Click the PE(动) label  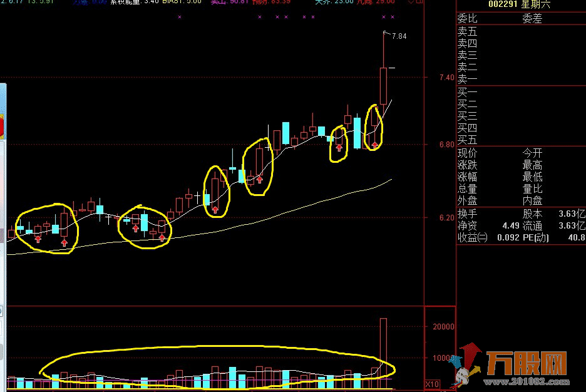pyautogui.click(x=535, y=238)
